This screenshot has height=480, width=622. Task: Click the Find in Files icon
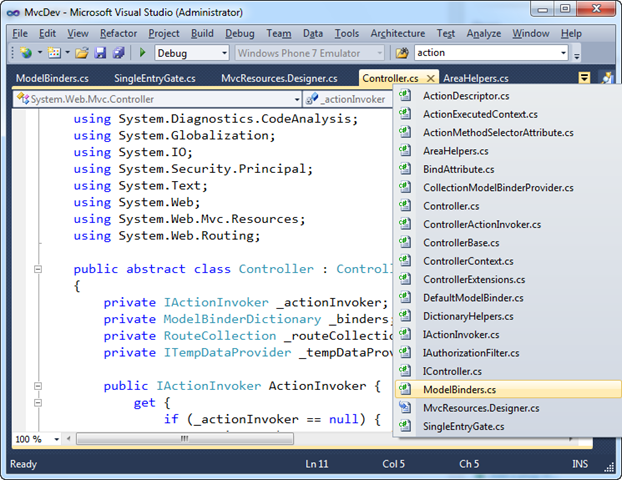[x=402, y=53]
